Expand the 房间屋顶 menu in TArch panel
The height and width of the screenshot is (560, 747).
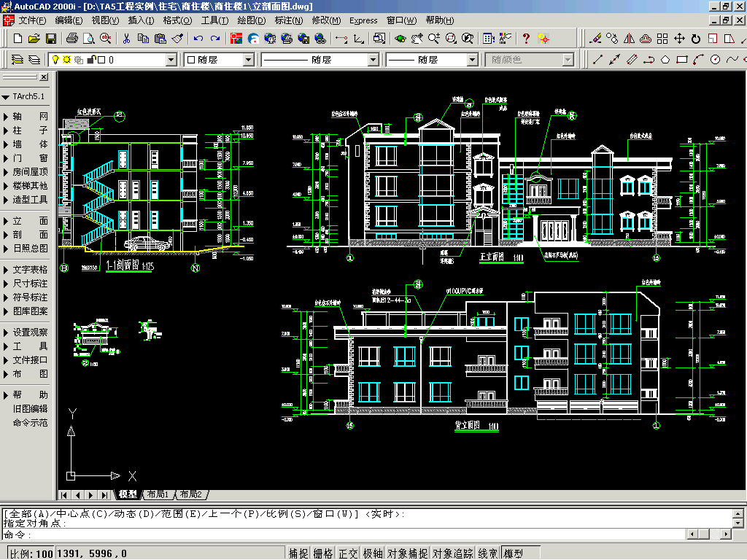click(x=26, y=172)
